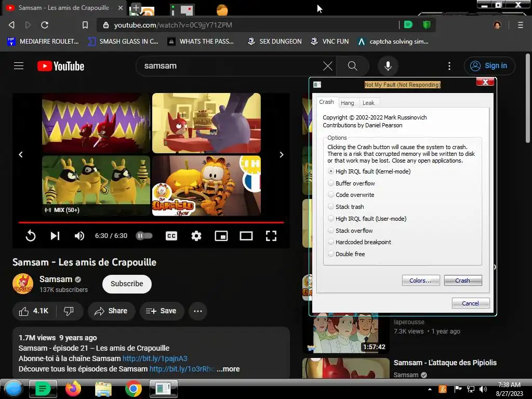Open Chrome from the taskbar

[x=134, y=389]
